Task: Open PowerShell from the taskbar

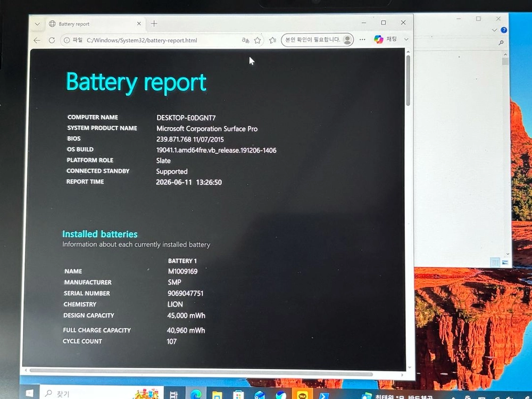Action: [323, 395]
